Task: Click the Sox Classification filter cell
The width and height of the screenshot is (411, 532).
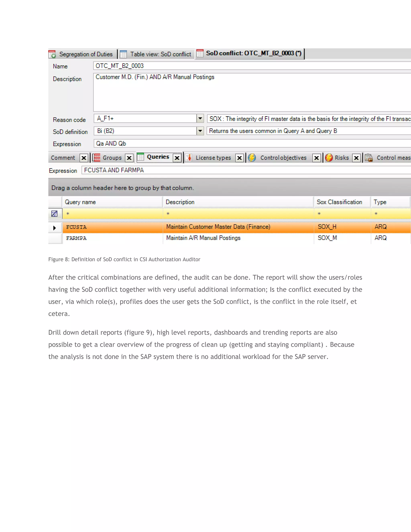Action: click(x=343, y=214)
